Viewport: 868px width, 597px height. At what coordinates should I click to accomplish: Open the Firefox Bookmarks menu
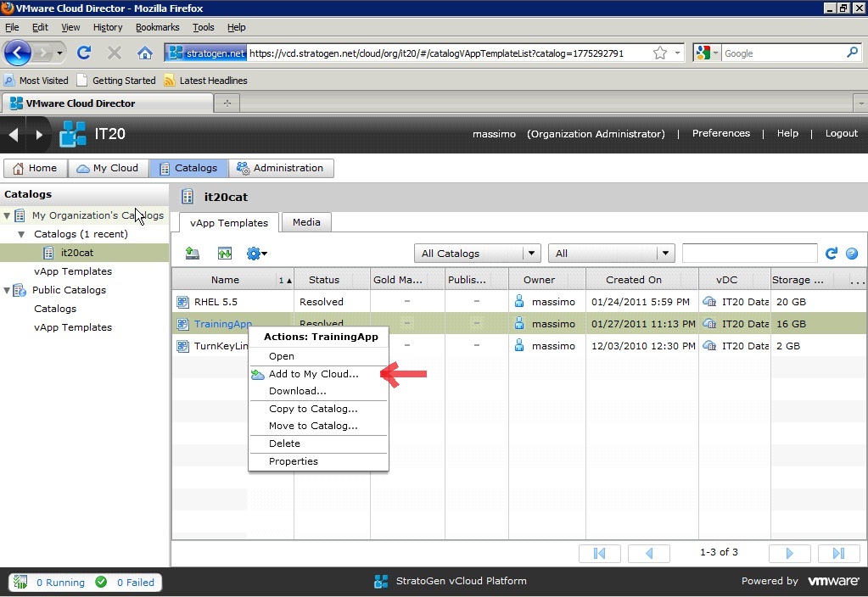(x=157, y=27)
